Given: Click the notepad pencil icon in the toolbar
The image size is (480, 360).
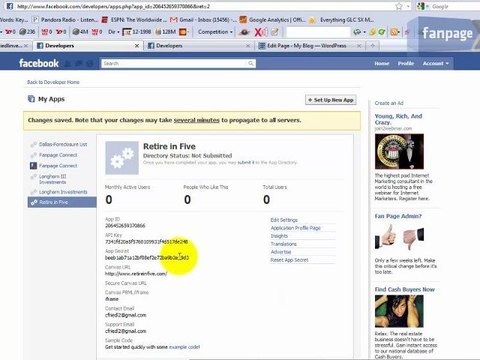Looking at the screenshot, I should coord(275,32).
